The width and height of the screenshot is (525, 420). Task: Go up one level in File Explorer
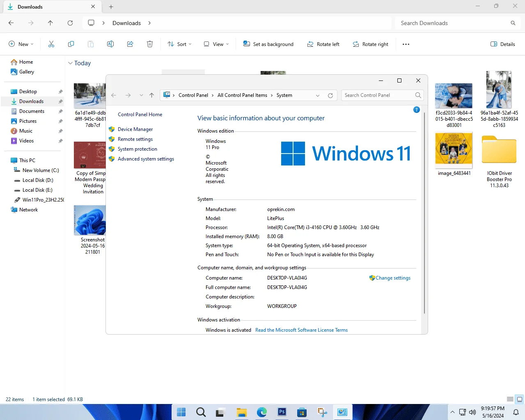click(x=50, y=23)
